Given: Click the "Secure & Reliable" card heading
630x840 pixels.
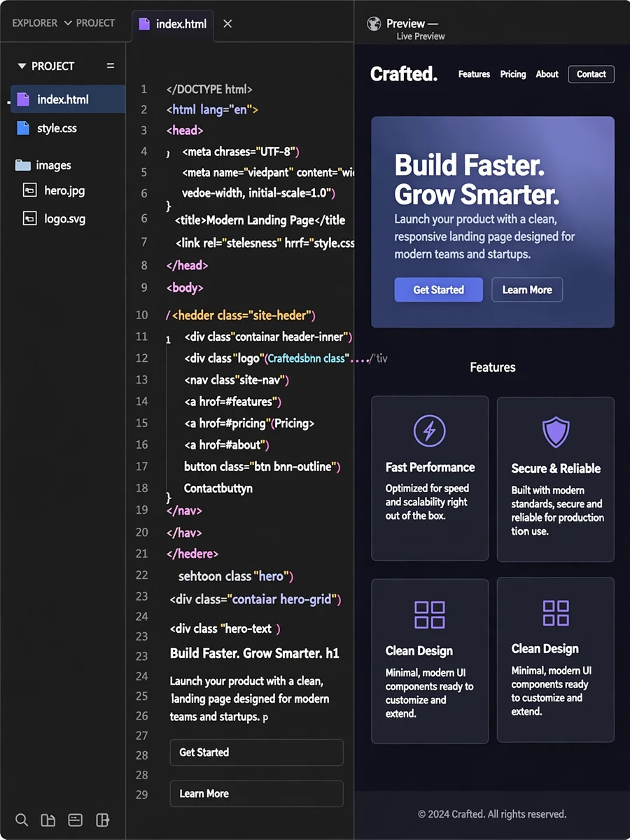Looking at the screenshot, I should tap(556, 468).
